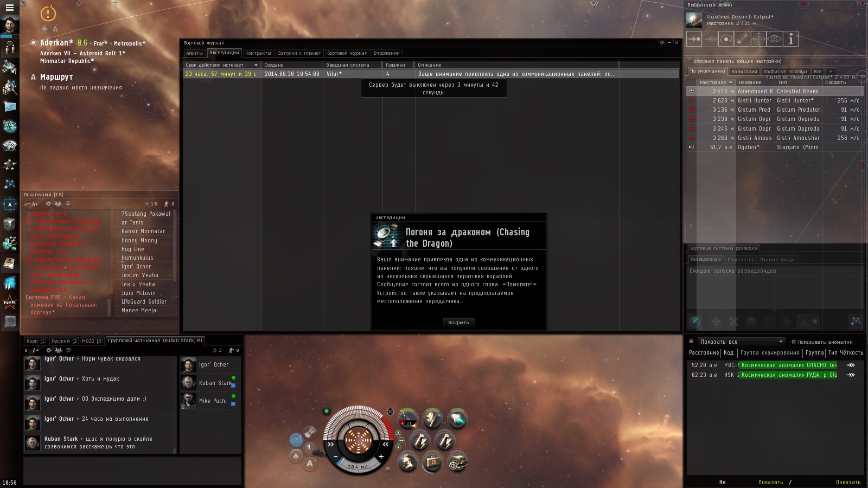The image size is (868, 488).
Task: Open the NES store icon in Neocom
Action: [10, 303]
